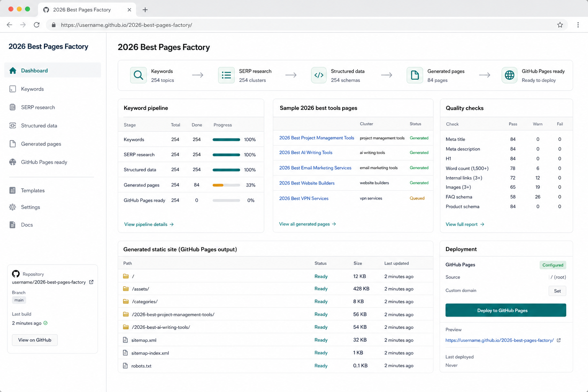Click the /2026-best-ai-writing-tools/ path

coord(161,327)
